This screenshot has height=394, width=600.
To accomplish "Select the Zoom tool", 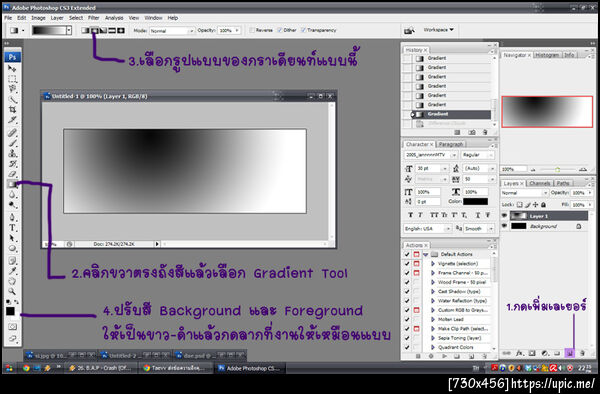I will (x=12, y=292).
